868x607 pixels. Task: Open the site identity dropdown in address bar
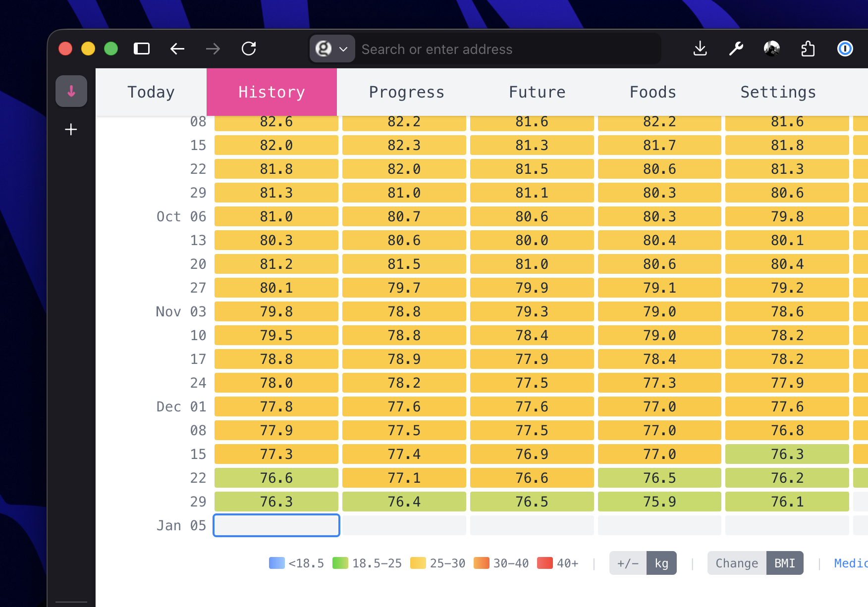coord(332,49)
